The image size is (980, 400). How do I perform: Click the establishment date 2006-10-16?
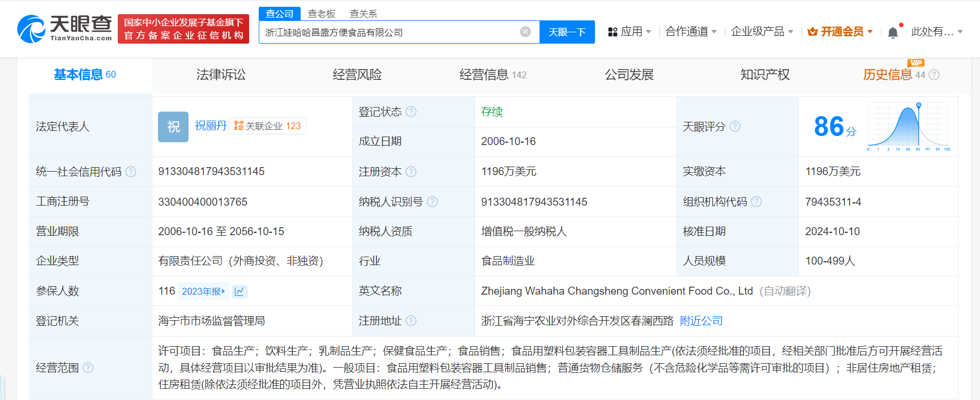[x=508, y=141]
